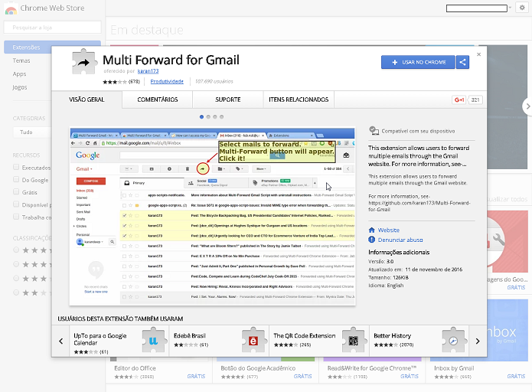Close the extension detail dialog
Screen dimensions: 532x392
point(478,54)
